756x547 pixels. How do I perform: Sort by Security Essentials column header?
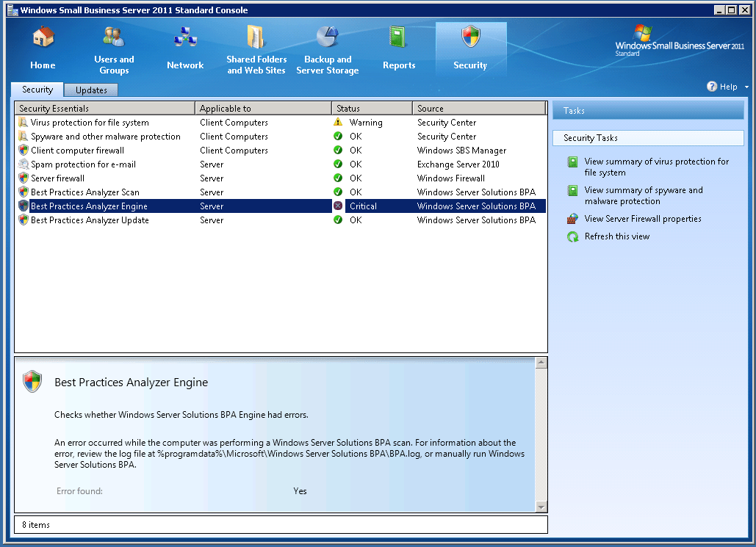(104, 109)
